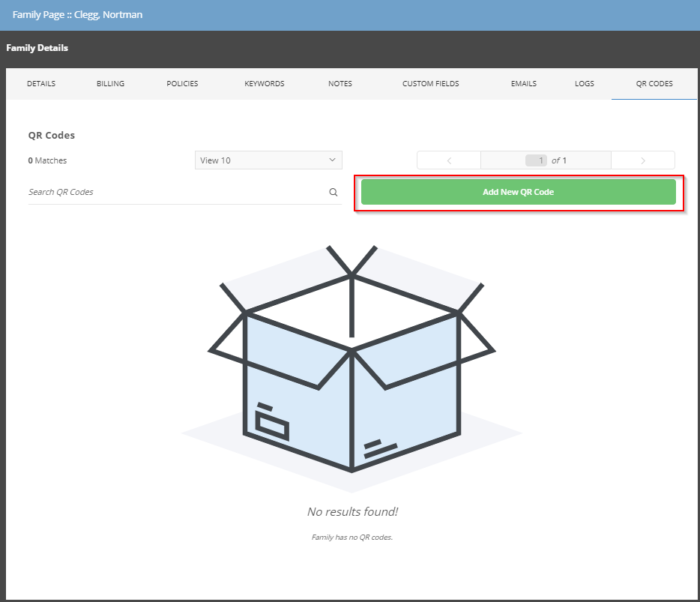Go to previous page with left chevron
The height and width of the screenshot is (602, 700).
pyautogui.click(x=448, y=160)
